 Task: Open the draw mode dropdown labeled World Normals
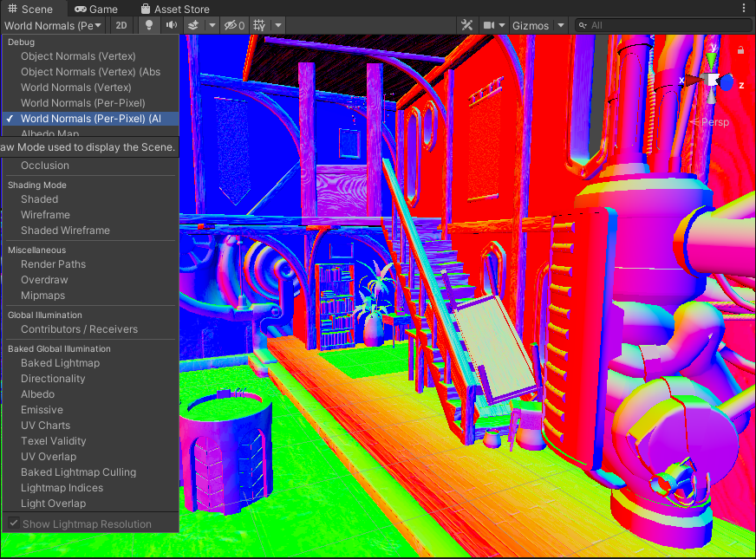pos(54,25)
